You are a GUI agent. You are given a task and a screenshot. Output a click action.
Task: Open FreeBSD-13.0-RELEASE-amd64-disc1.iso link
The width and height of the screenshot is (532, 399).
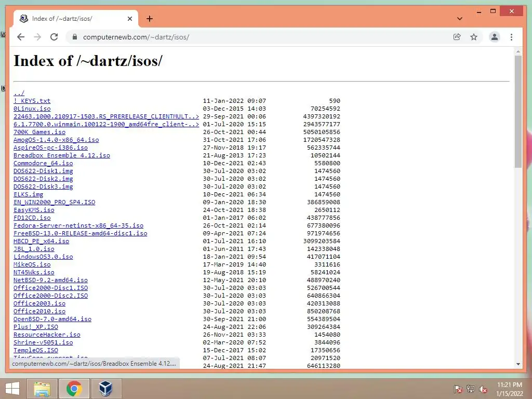(81, 233)
